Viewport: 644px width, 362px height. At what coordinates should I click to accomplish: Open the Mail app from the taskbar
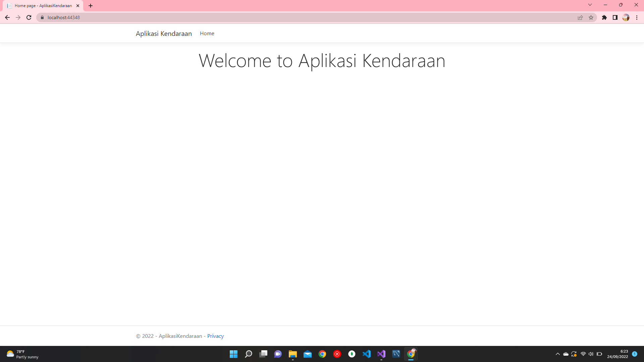pos(308,354)
